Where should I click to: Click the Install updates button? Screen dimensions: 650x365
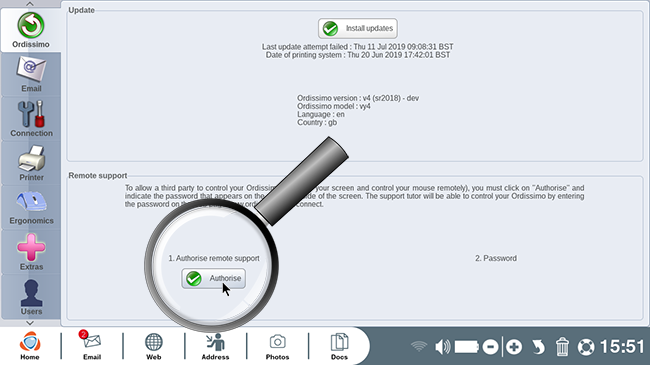(x=358, y=28)
